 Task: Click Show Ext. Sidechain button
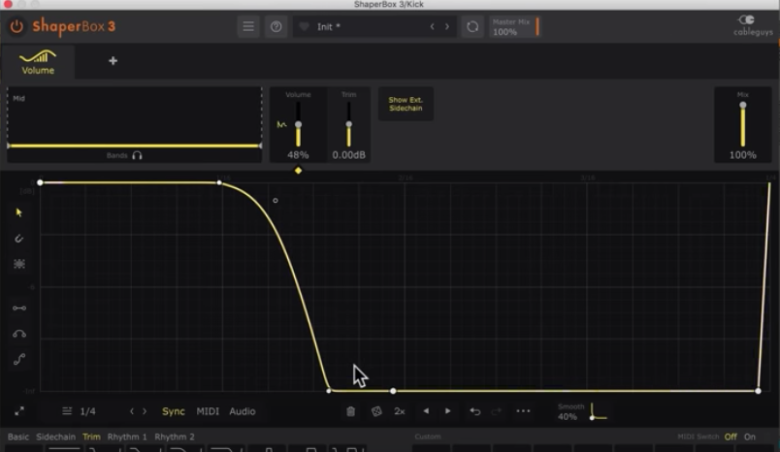406,104
